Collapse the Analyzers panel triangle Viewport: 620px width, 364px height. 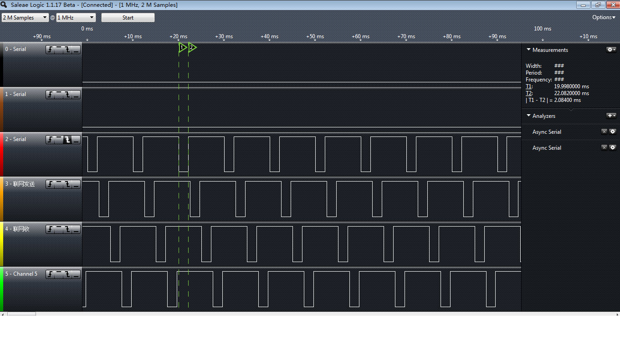click(x=528, y=116)
